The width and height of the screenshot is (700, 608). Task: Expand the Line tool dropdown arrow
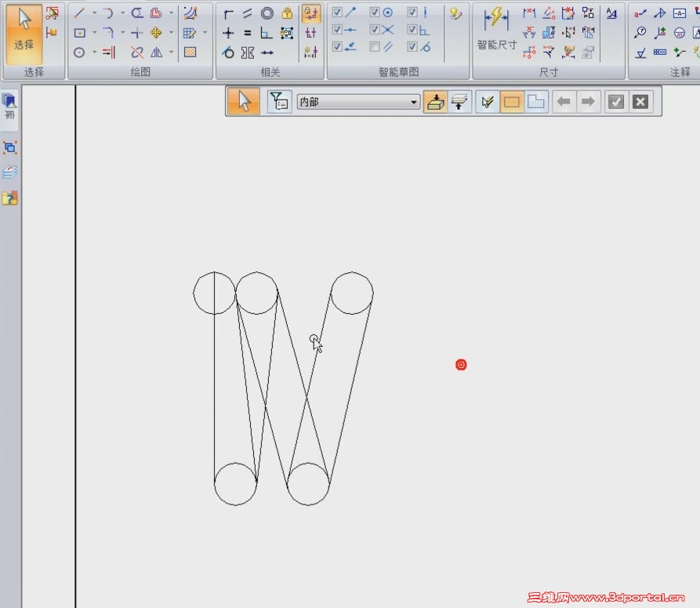[x=94, y=13]
